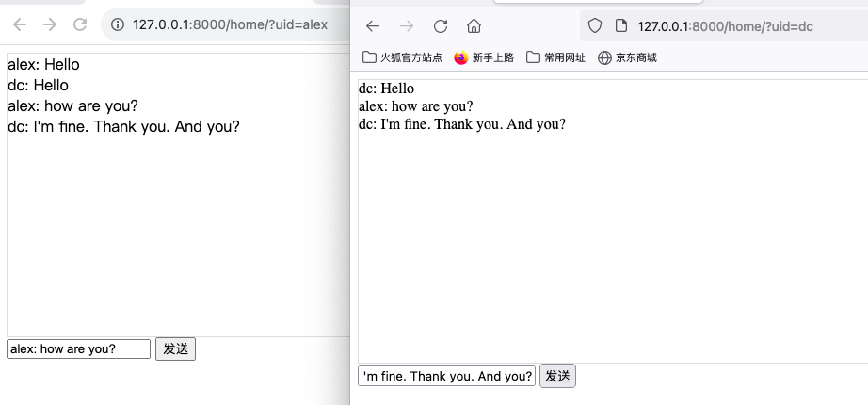Open the 京东商城 bookmark
This screenshot has width=868, height=405.
coord(627,57)
